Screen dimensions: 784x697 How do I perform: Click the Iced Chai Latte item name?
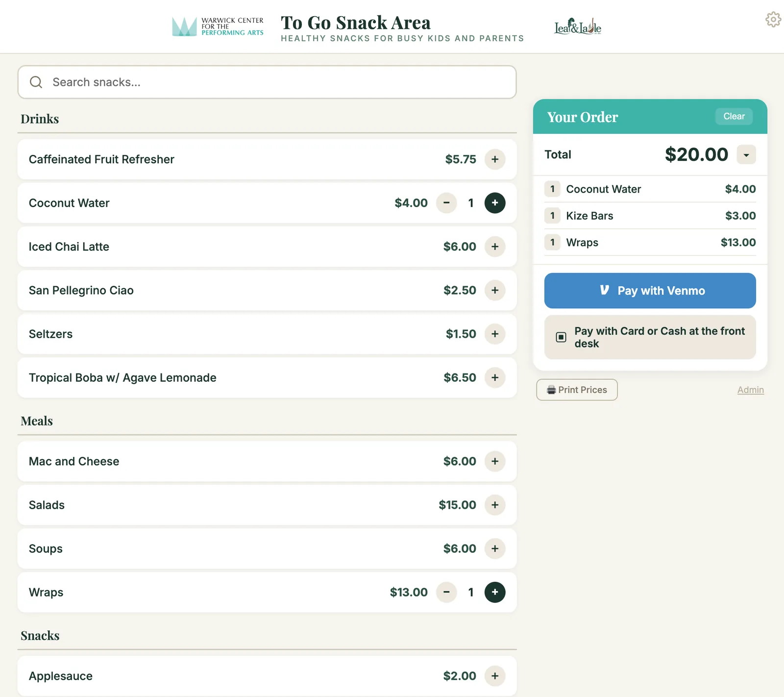pos(69,247)
